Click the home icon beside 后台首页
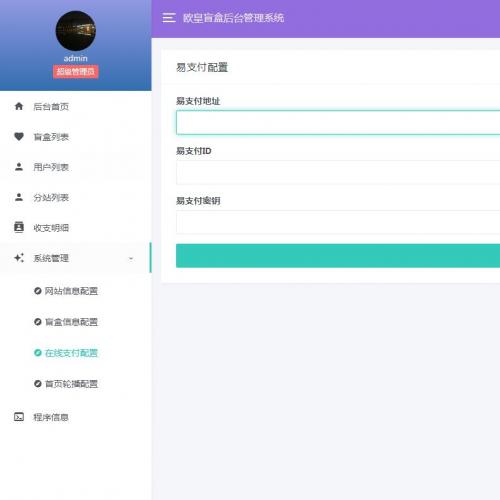Screen dimensions: 500x500 pos(19,106)
